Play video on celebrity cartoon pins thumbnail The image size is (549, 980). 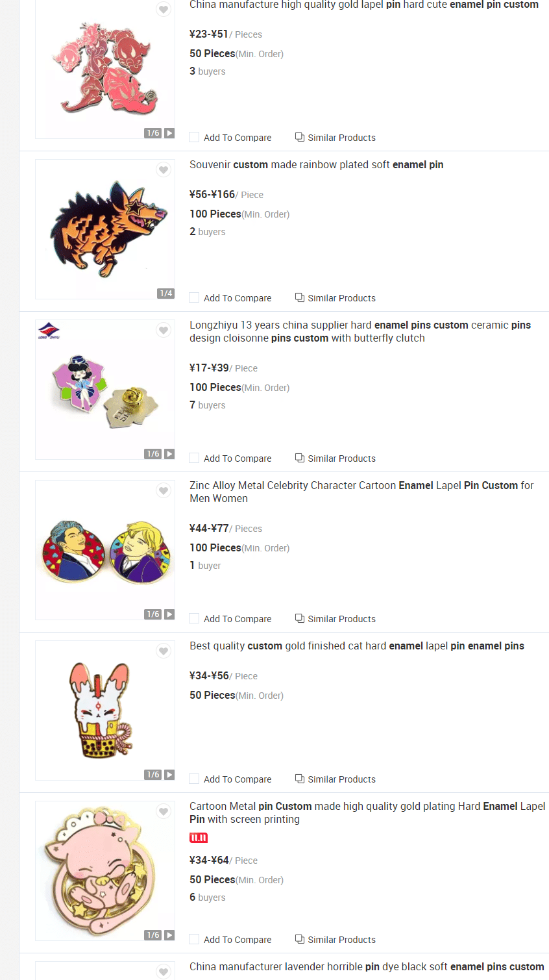(x=169, y=614)
